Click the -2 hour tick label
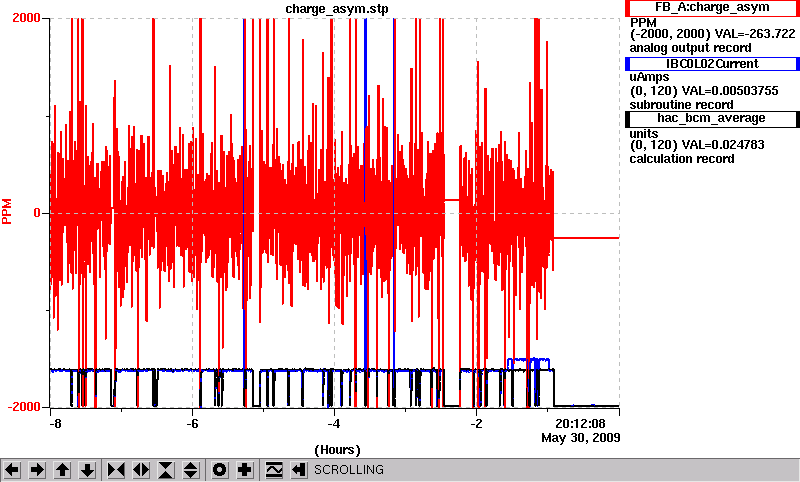The height and width of the screenshot is (482, 800). 476,424
